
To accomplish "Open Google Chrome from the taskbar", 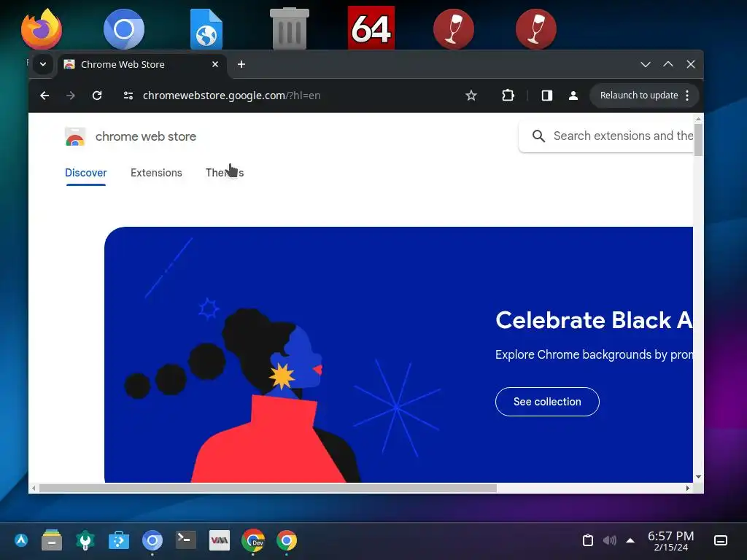I will (x=286, y=540).
